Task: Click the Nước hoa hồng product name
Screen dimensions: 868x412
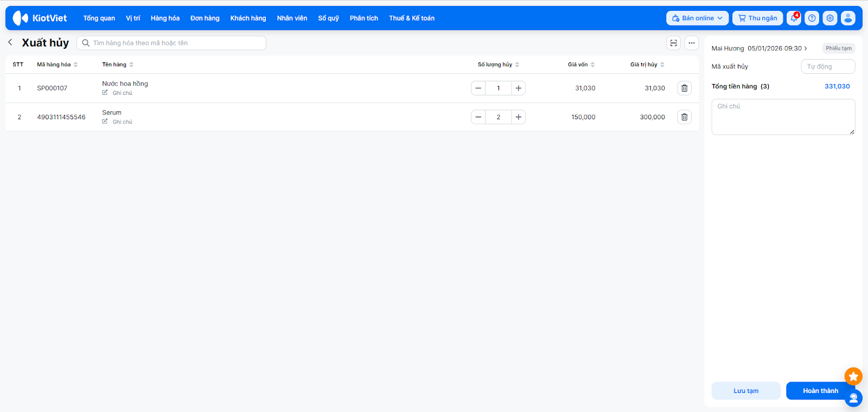Action: pyautogui.click(x=125, y=83)
